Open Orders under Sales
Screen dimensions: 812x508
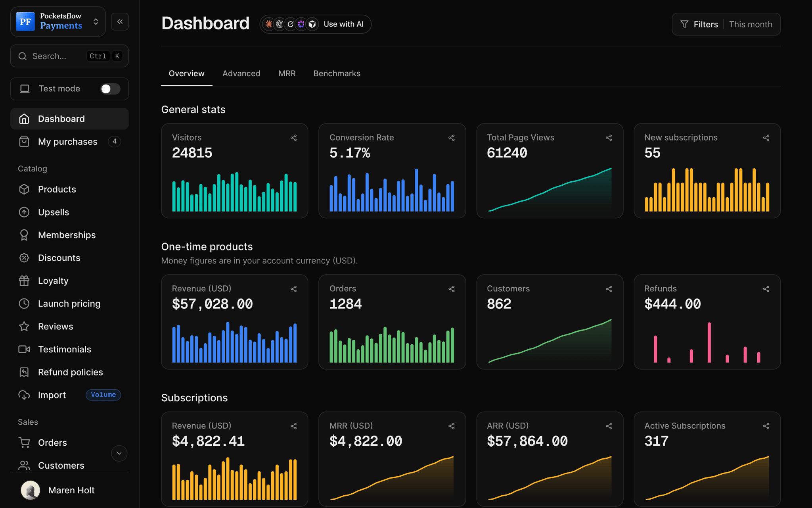coord(69,443)
